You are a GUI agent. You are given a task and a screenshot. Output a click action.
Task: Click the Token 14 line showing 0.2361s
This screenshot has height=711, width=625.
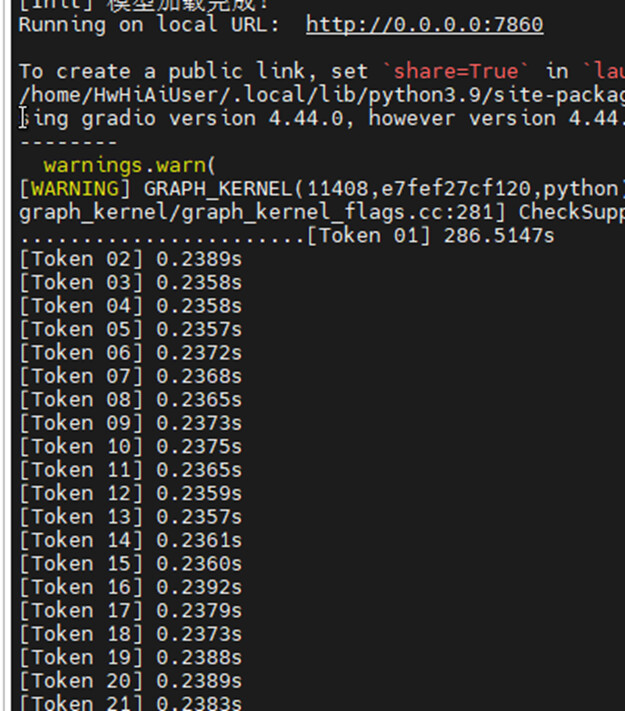coord(130,540)
